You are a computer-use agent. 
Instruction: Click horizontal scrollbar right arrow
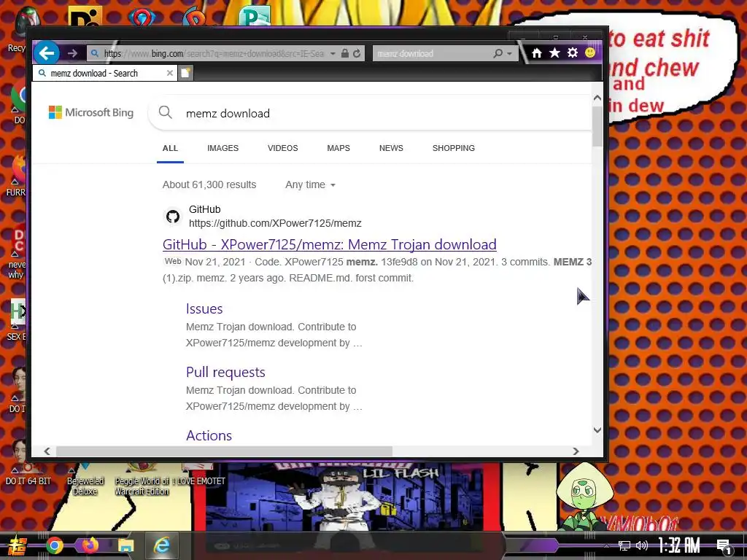576,451
